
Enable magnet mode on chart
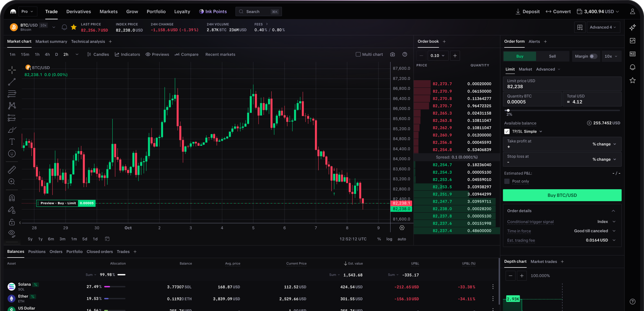(x=12, y=198)
